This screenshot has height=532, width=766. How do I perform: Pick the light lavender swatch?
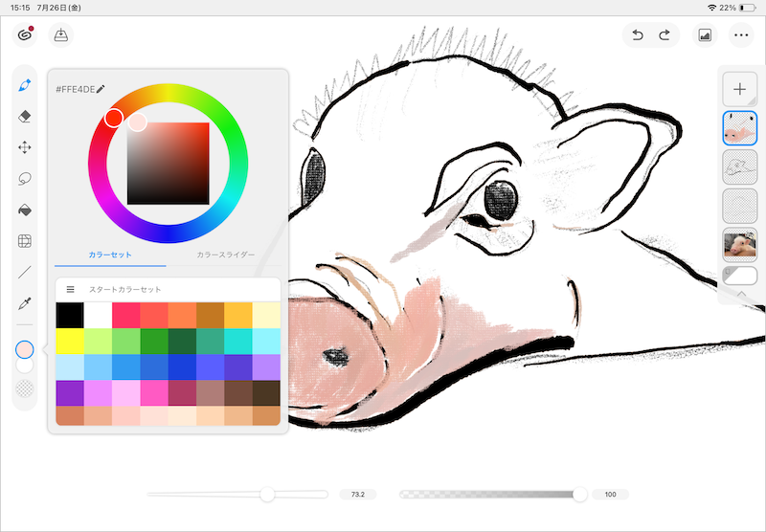pos(266,367)
